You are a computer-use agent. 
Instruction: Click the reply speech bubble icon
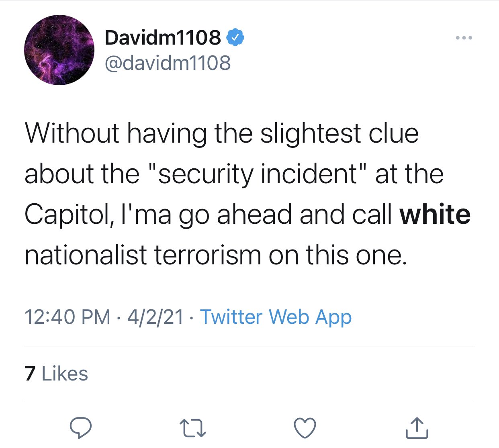click(80, 428)
